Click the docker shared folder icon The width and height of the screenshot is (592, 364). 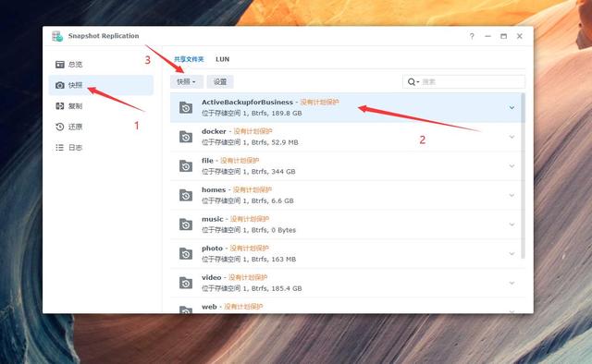(186, 137)
